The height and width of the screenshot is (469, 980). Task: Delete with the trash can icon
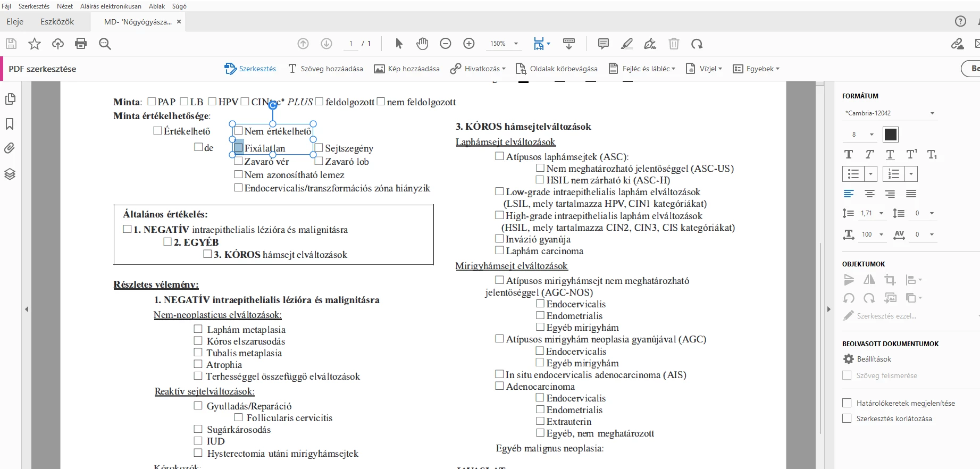click(x=674, y=44)
